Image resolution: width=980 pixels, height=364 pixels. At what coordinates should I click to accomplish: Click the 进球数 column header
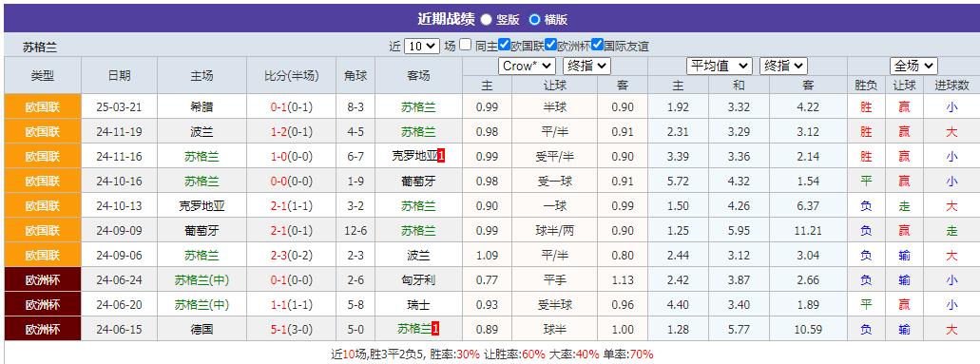(x=951, y=85)
